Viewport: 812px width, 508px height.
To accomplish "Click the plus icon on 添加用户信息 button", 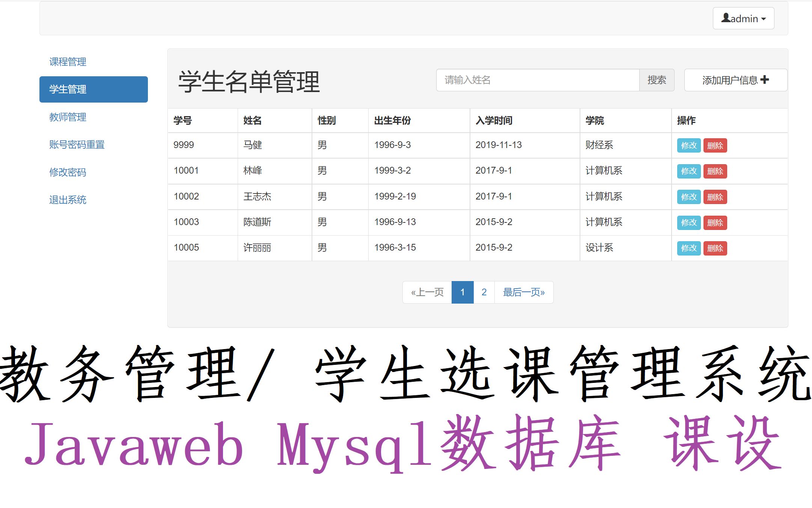I will (764, 80).
